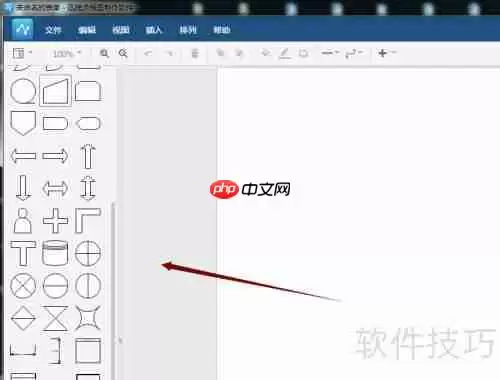Select the display shape with pointed left
The image size is (500, 380).
88,123
